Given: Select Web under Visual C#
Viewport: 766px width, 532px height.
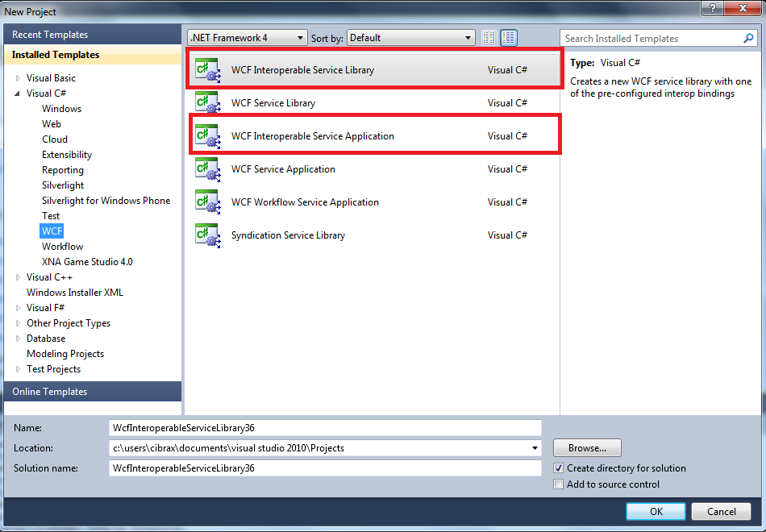Looking at the screenshot, I should (x=52, y=124).
